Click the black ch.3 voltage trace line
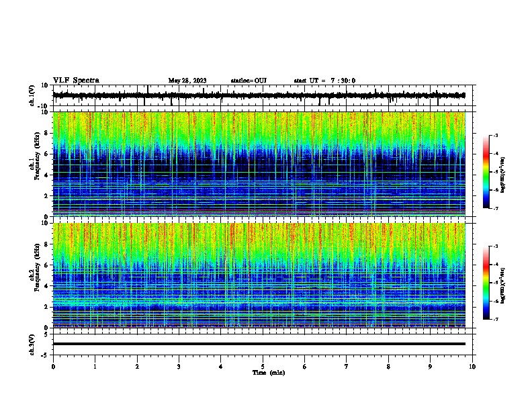Image resolution: width=532 pixels, height=411 pixels. coord(259,344)
